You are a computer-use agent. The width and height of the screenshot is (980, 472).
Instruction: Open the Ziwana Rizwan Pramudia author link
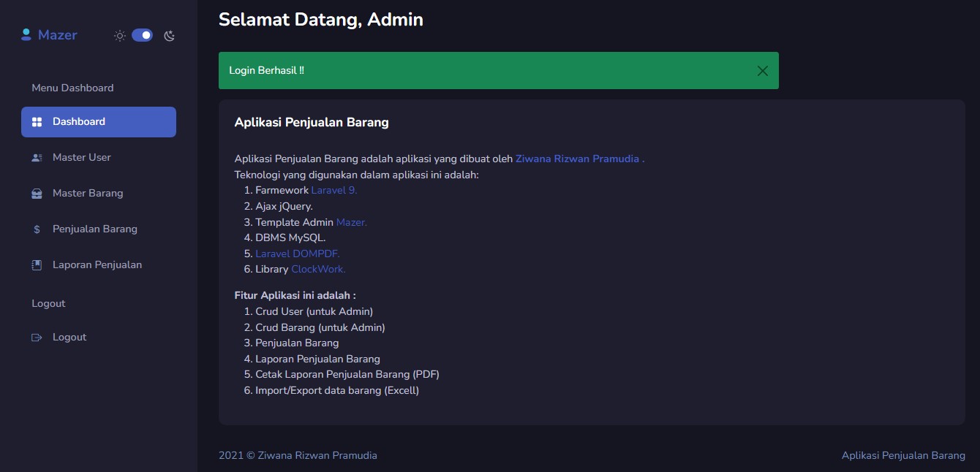coord(579,159)
